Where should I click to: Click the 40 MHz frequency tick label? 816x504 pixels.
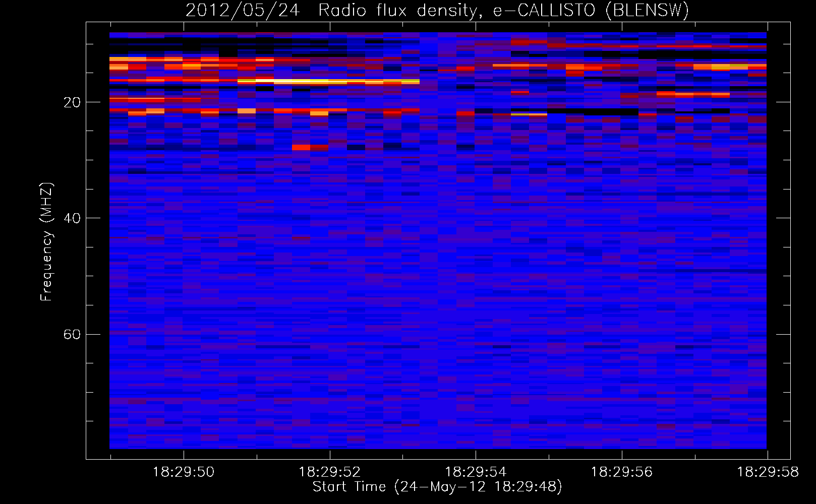pyautogui.click(x=72, y=218)
